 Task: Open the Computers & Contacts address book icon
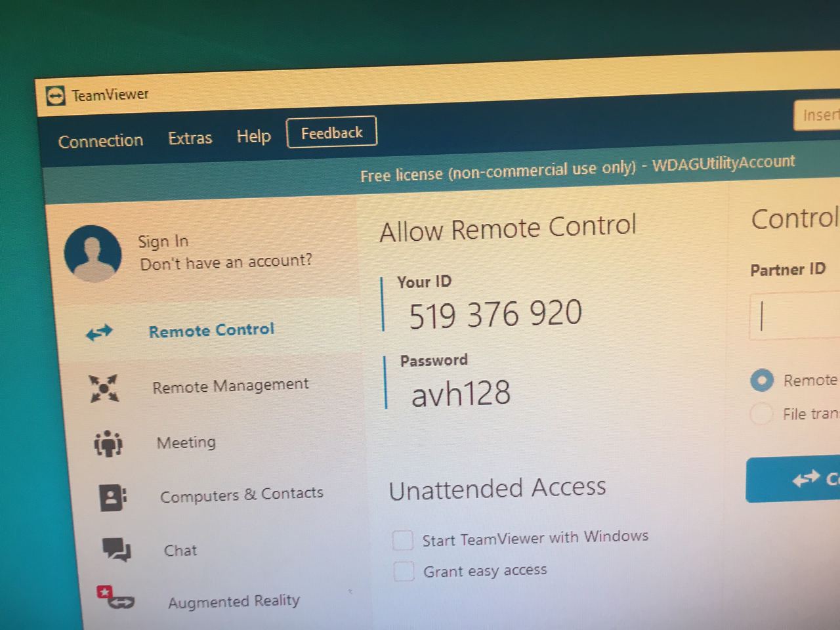[x=113, y=498]
